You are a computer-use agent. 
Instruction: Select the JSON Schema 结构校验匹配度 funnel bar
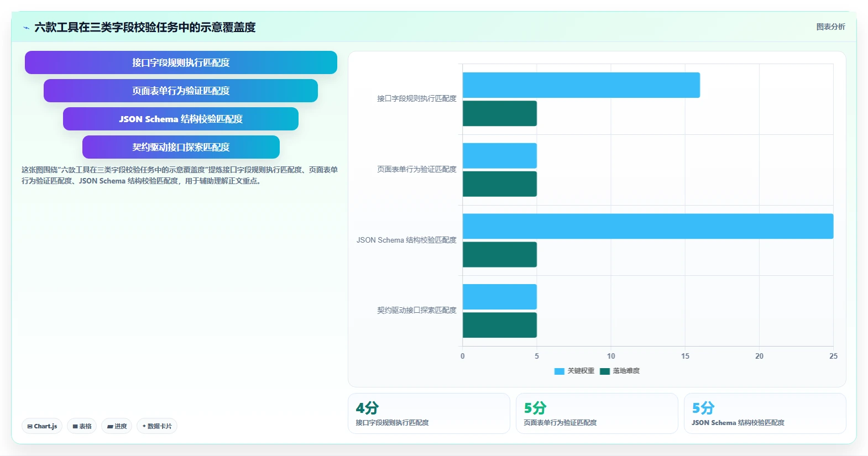tap(181, 119)
